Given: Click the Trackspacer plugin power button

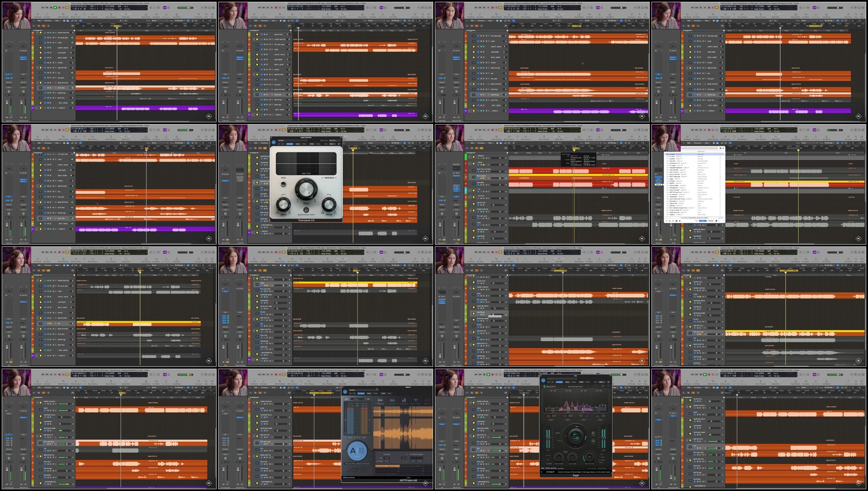Looking at the screenshot, I should coord(274,142).
